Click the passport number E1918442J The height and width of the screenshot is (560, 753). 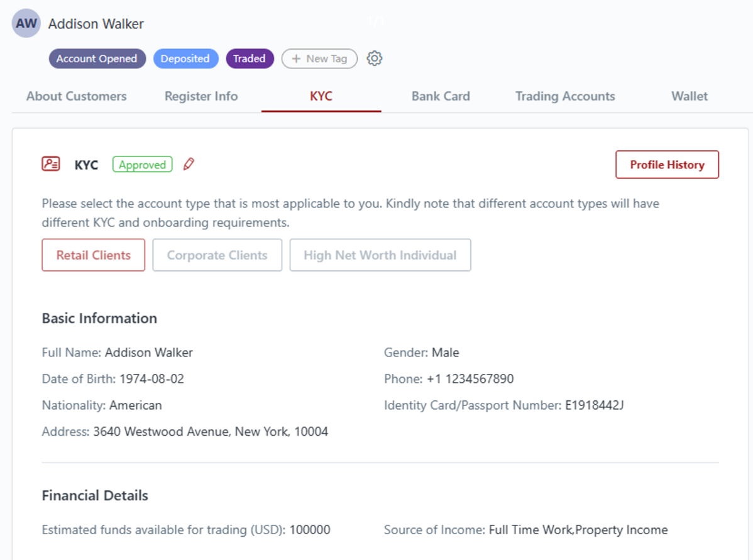[594, 405]
